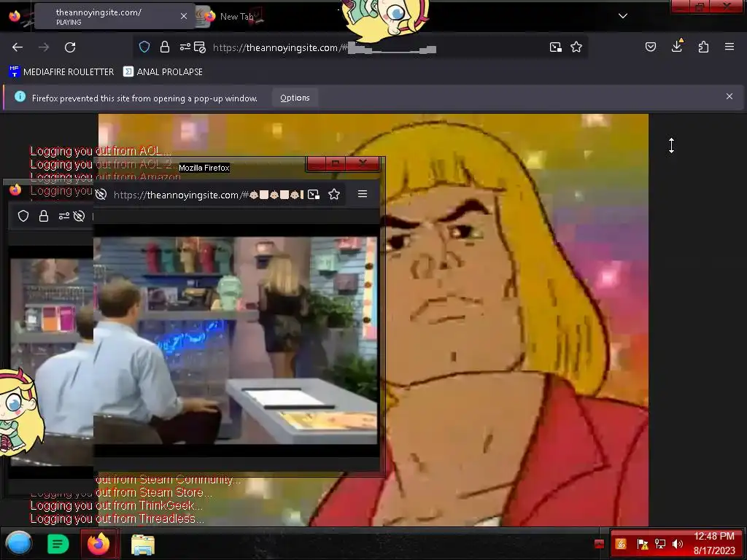Expand the list all tabs chevron
747x560 pixels.
click(623, 16)
